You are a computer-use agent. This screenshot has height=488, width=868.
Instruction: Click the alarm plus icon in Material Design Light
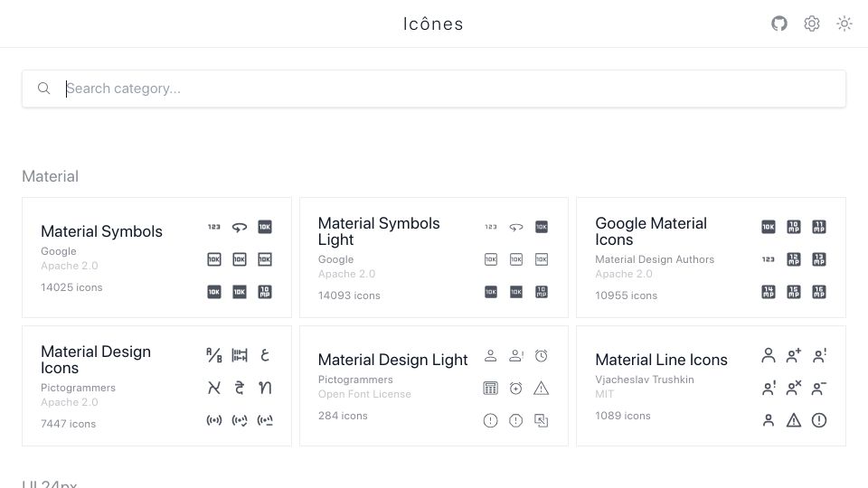tap(516, 388)
